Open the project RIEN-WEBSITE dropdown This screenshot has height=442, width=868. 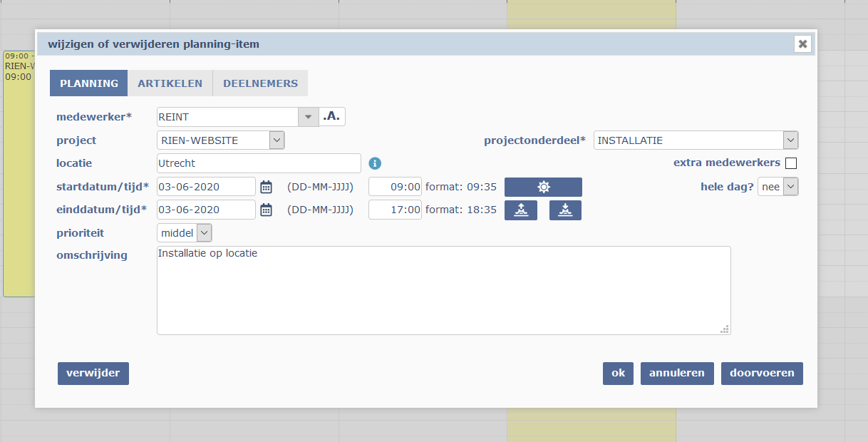[277, 140]
